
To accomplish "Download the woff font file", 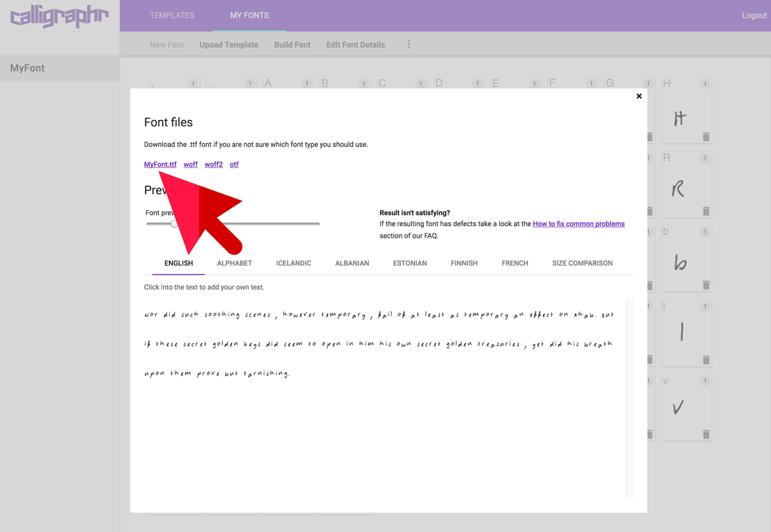I will pos(191,164).
